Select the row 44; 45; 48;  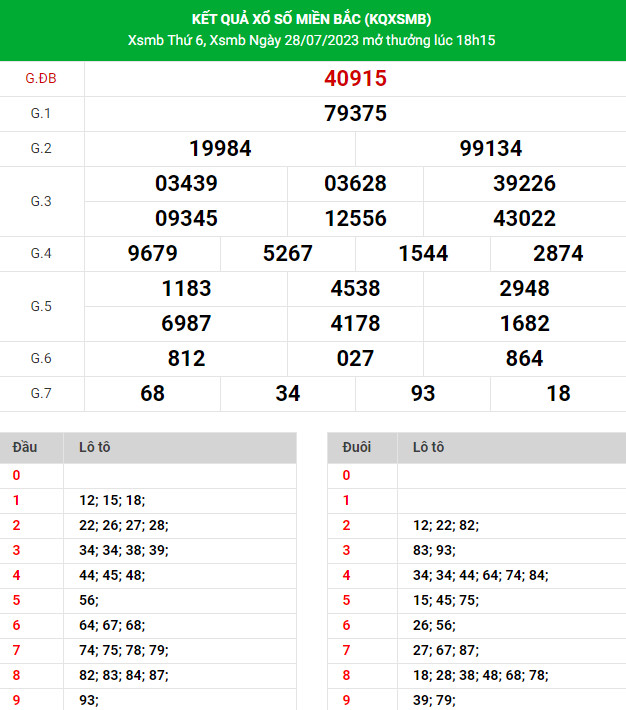tap(148, 575)
